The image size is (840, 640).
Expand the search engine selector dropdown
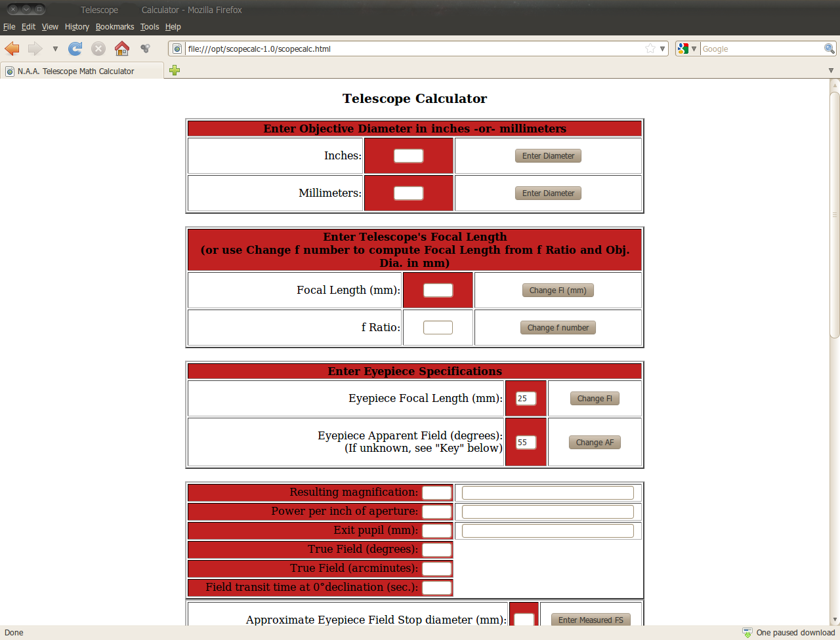pyautogui.click(x=686, y=49)
